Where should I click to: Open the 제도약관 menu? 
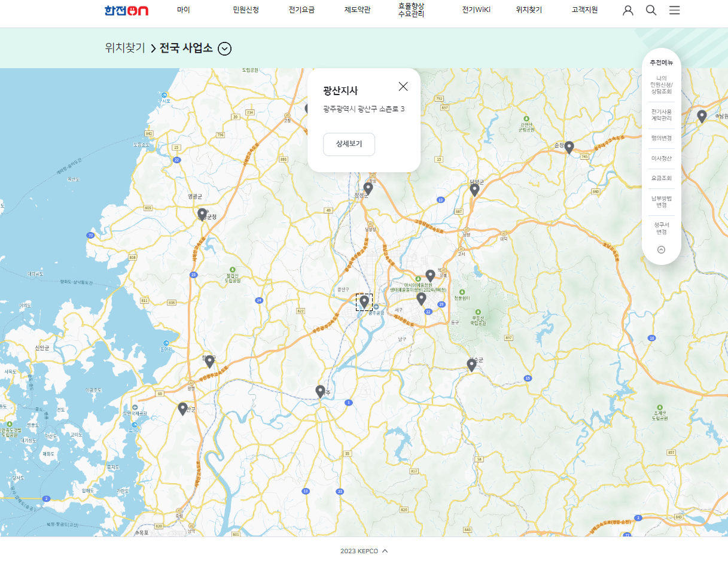(357, 10)
